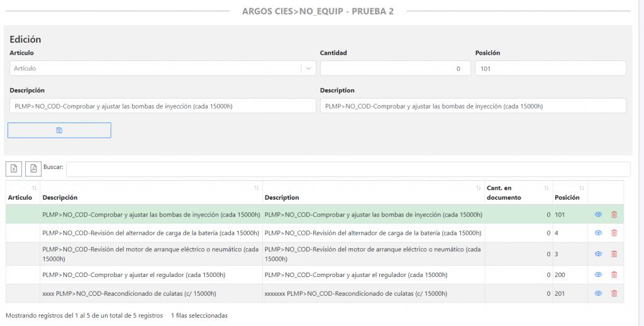
Task: Click the save disk icon button
Action: [59, 130]
